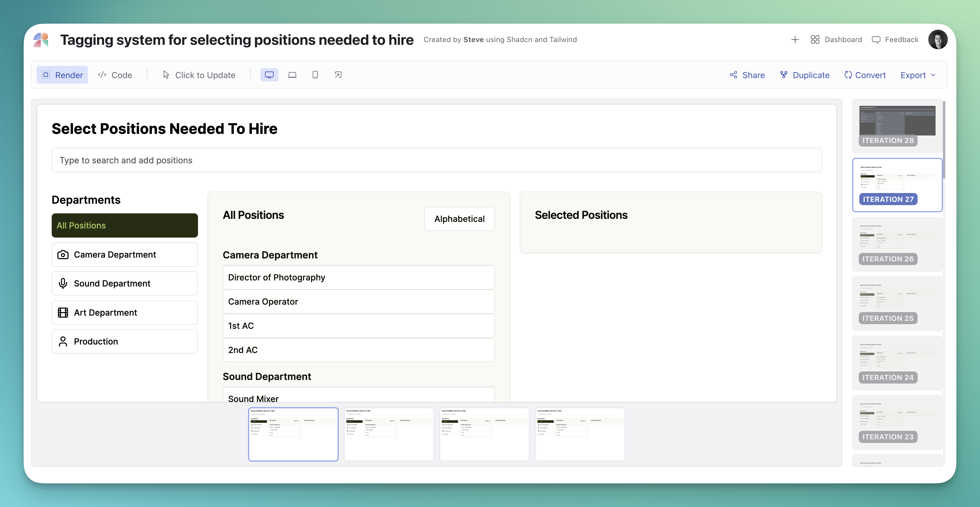Switch to the Code tab
Screen dimensions: 980x507
click(x=115, y=75)
